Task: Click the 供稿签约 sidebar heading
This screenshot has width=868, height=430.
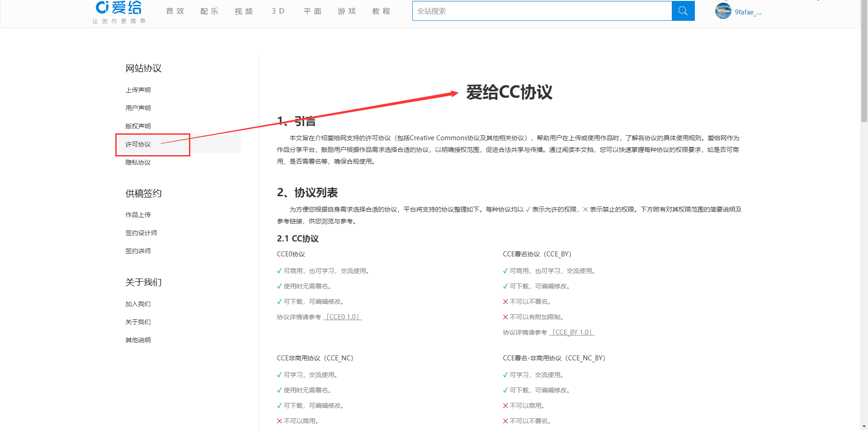Action: click(143, 194)
